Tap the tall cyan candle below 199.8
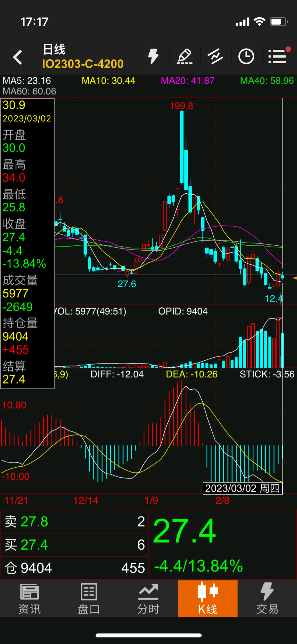This screenshot has height=644, width=297. coord(182,147)
